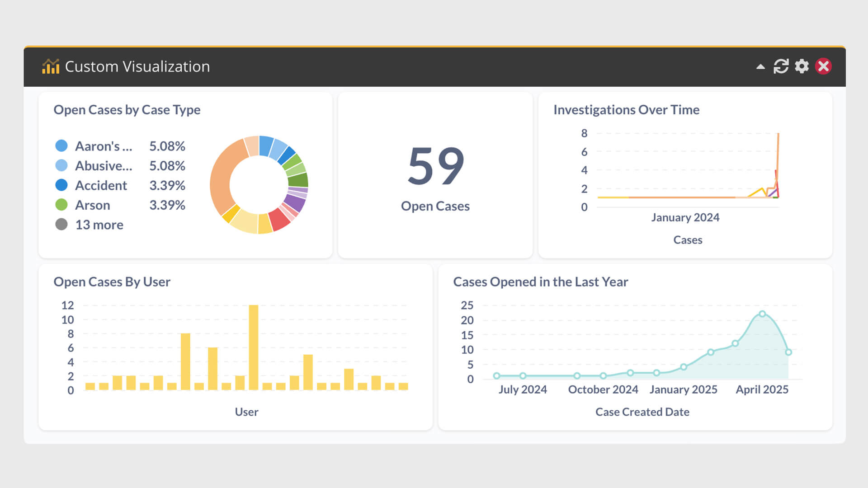Click the Custom Visualization chart icon in the header
Image resolution: width=868 pixels, height=488 pixels.
pyautogui.click(x=50, y=66)
